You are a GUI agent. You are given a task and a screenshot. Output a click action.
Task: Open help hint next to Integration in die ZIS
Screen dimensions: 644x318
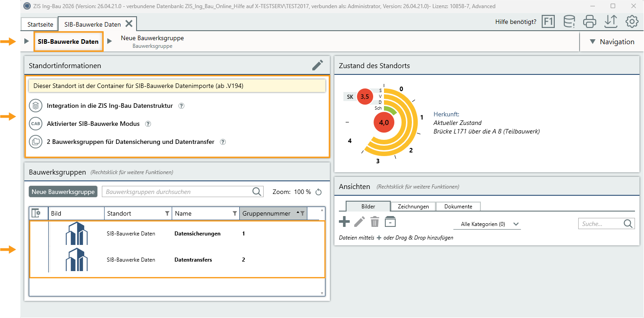[182, 106]
